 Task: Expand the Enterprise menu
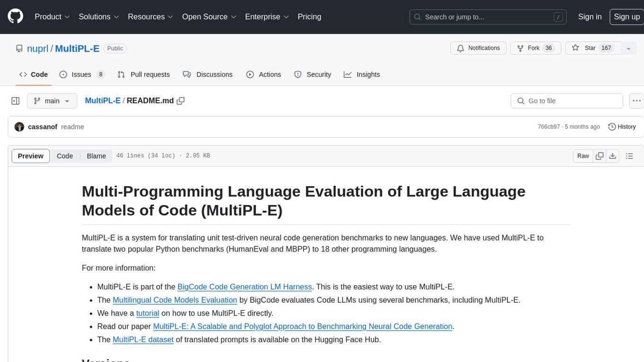267,17
